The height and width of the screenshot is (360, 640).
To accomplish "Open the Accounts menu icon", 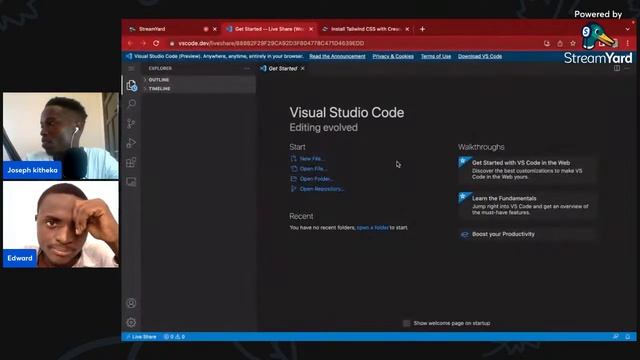I will [131, 303].
